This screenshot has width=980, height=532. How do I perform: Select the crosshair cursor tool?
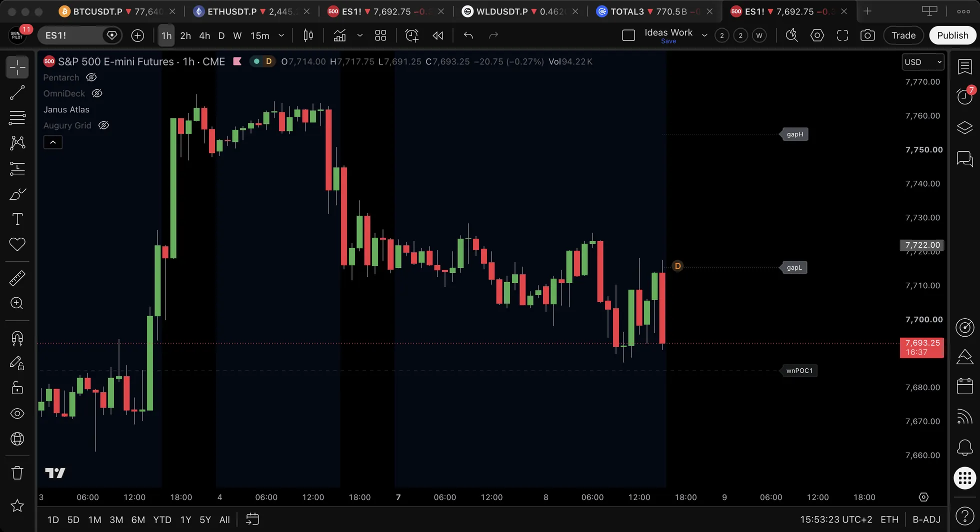click(17, 67)
